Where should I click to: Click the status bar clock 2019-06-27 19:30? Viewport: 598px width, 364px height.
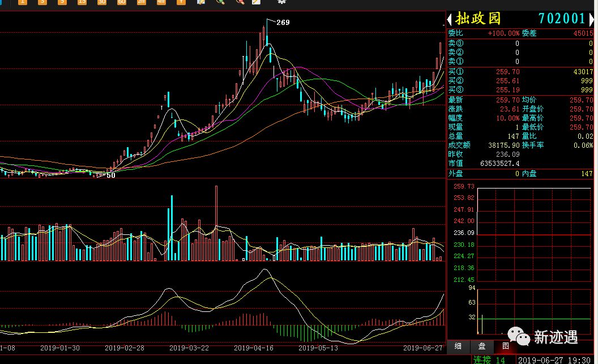tap(554, 360)
